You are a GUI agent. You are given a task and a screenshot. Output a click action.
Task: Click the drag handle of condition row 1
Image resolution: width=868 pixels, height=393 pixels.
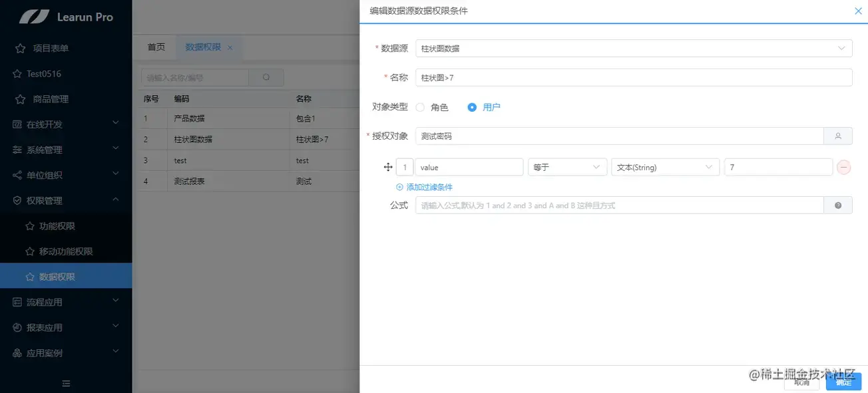click(x=388, y=167)
